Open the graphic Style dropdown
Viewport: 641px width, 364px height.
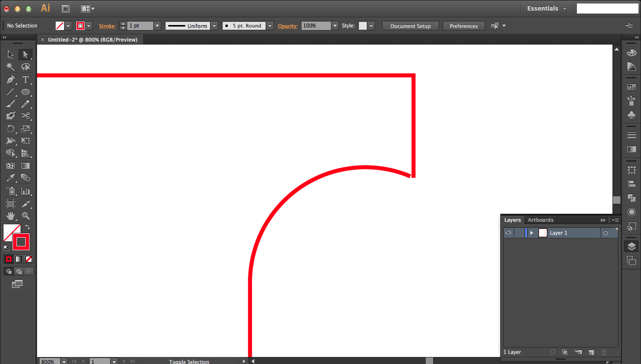coord(371,26)
